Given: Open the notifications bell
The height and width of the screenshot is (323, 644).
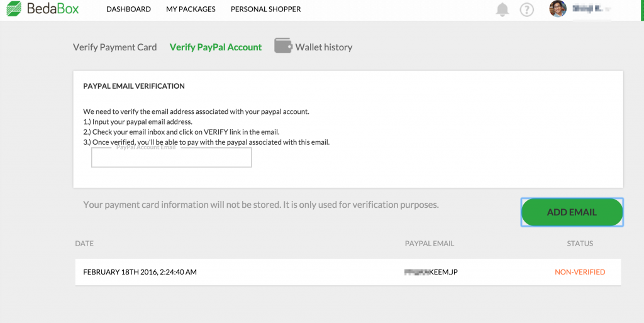Looking at the screenshot, I should click(x=502, y=9).
